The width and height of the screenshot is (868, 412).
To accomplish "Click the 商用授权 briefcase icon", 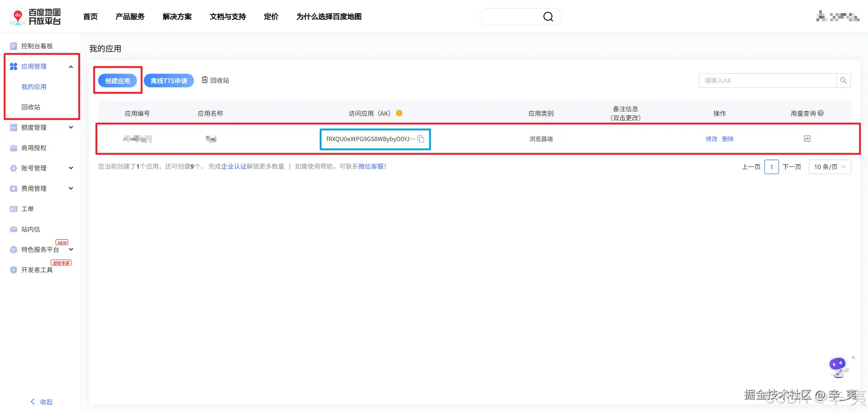I will point(14,148).
